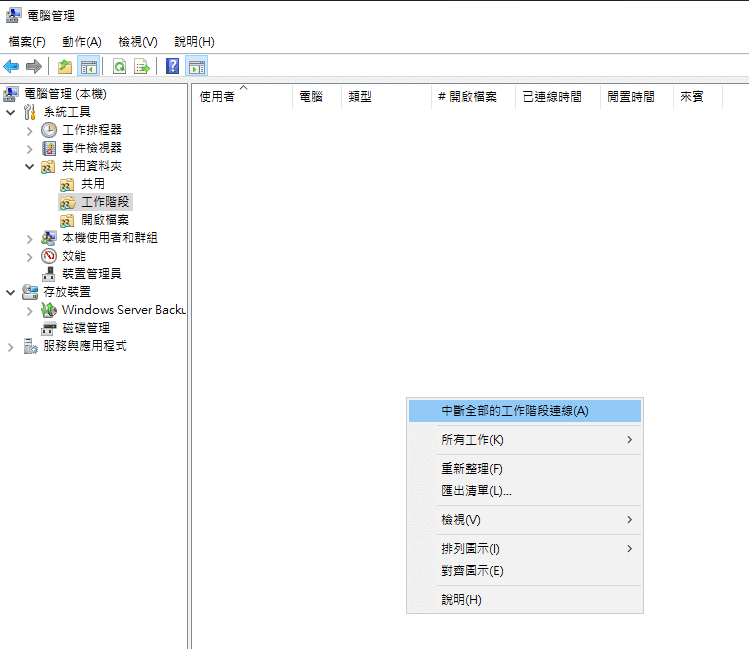This screenshot has height=649, width=749.
Task: Open the 說明(H) menu in menu bar
Action: (x=194, y=42)
